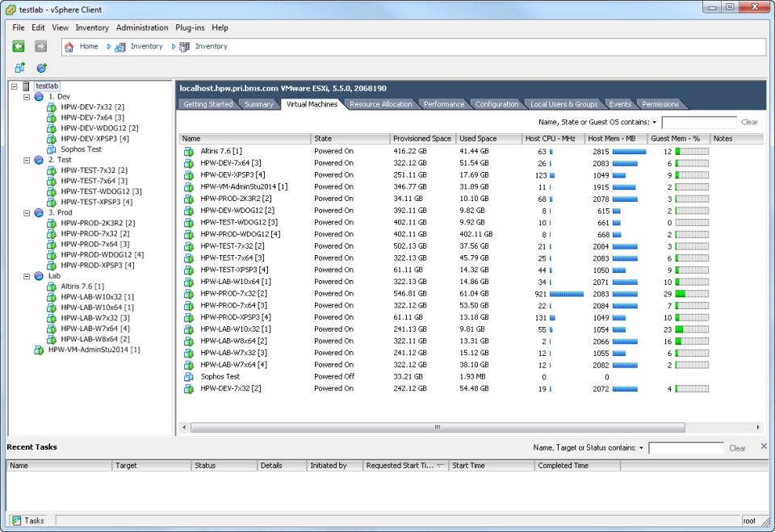Viewport: 775px width, 532px height.
Task: Click VM icon of HPW-LAB-W7x64 in list
Action: pos(189,365)
